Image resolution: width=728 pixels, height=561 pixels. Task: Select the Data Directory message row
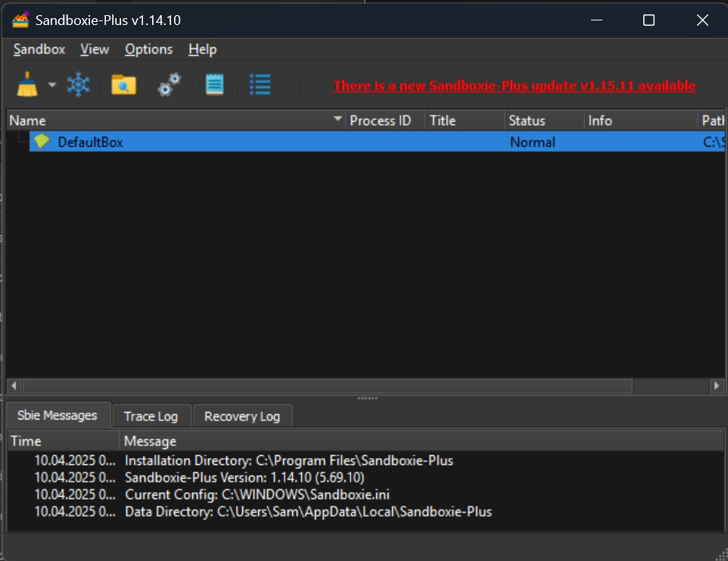[366, 512]
